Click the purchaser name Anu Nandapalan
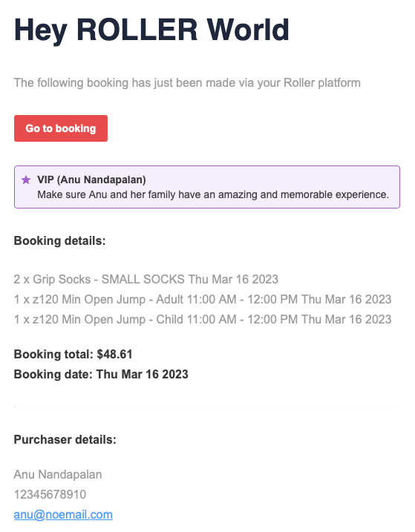 (x=58, y=474)
